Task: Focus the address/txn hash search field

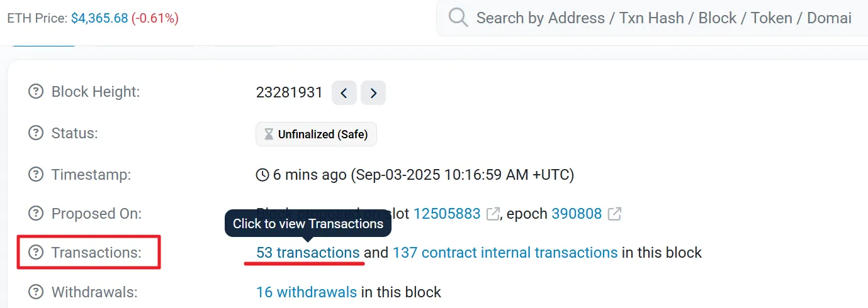Action: (661, 18)
